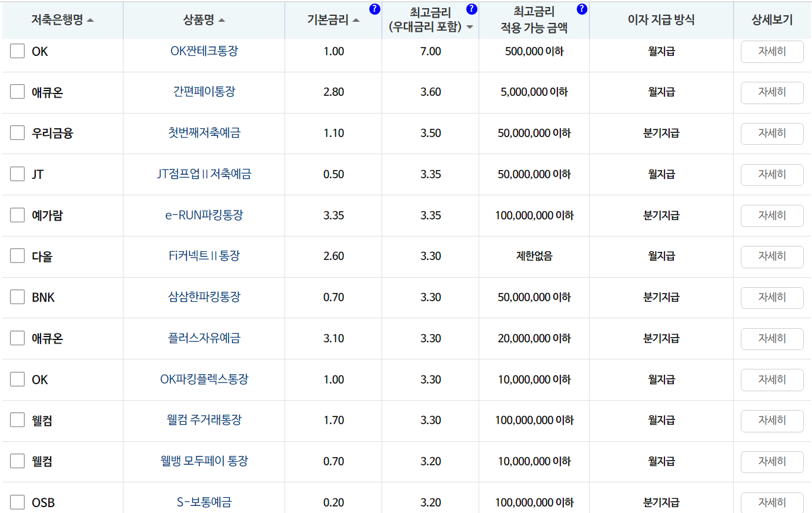Viewport: 812px width, 513px height.
Task: Select the OSB bank name cell
Action: pyautogui.click(x=43, y=503)
